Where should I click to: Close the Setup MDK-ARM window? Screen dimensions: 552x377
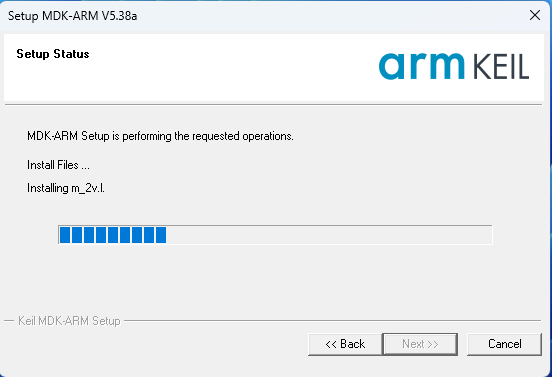point(535,15)
